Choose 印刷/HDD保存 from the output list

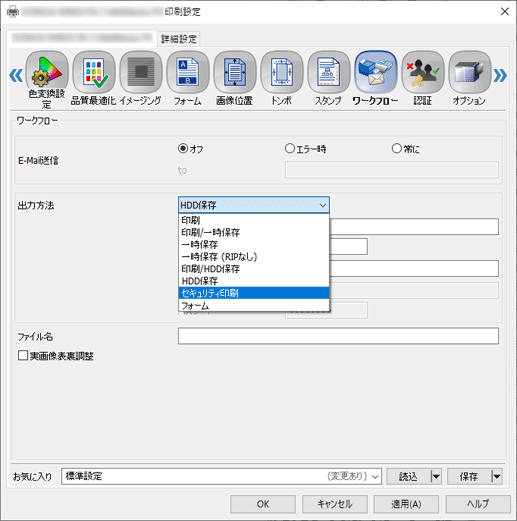coord(254,269)
